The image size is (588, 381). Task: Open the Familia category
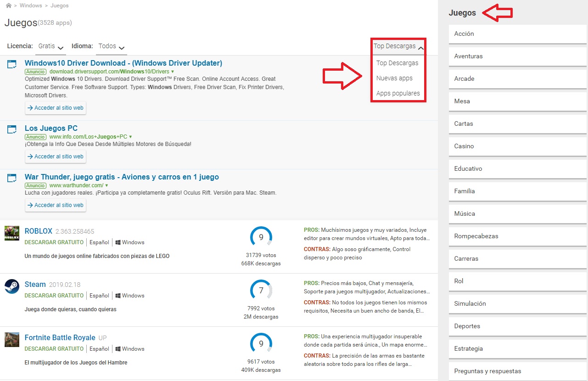(x=518, y=191)
